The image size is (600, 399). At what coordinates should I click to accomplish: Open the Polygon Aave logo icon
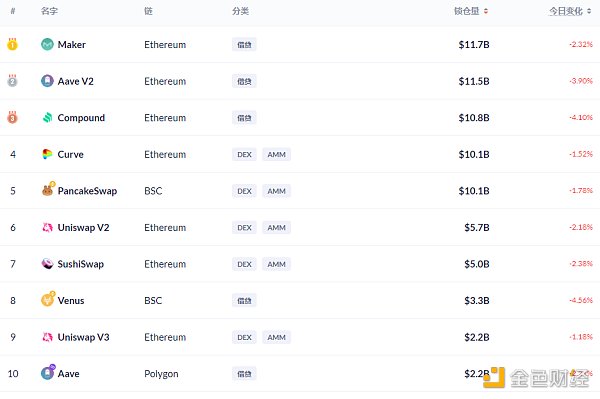point(48,372)
